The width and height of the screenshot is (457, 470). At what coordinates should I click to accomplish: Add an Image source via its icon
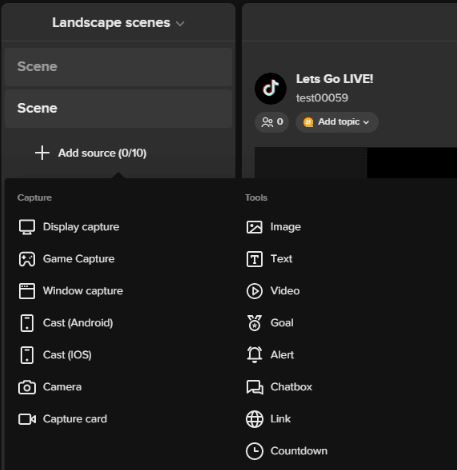point(254,227)
